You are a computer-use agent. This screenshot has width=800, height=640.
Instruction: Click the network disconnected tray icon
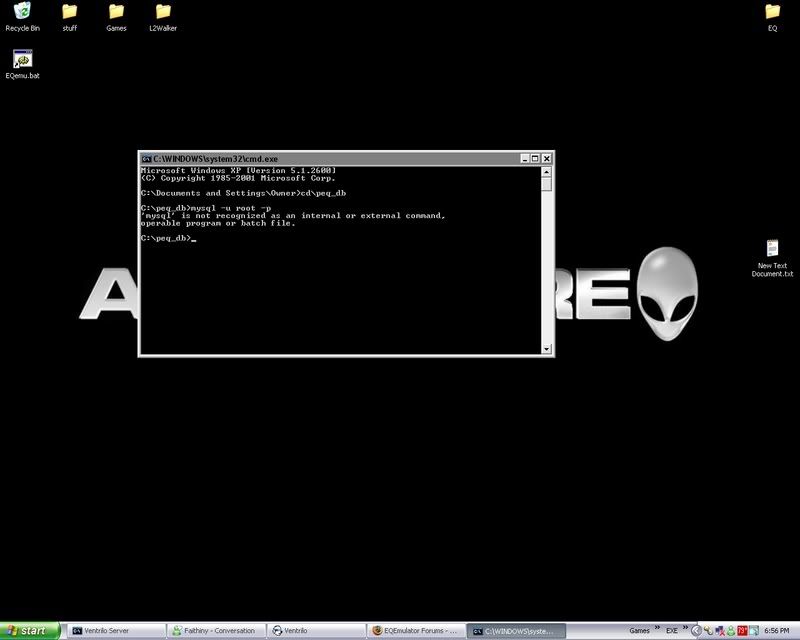719,631
